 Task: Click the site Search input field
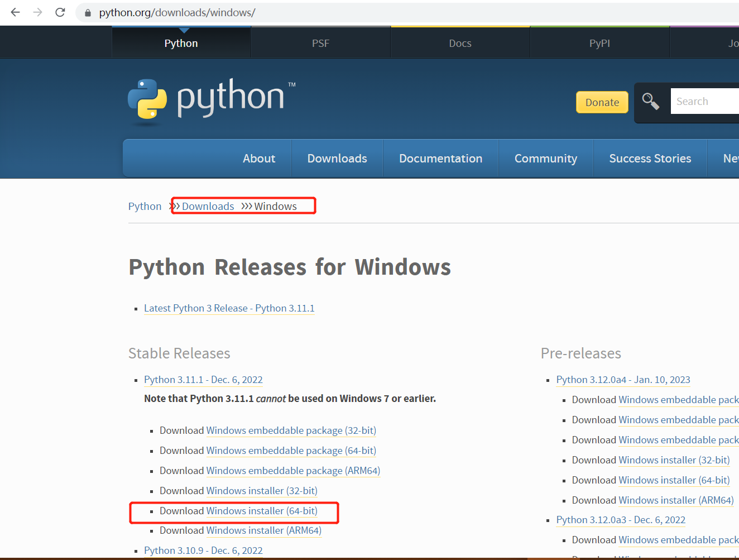[705, 101]
